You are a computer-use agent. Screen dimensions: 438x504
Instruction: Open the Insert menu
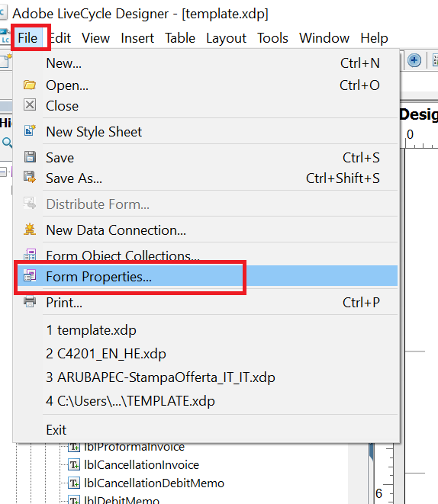coord(137,38)
